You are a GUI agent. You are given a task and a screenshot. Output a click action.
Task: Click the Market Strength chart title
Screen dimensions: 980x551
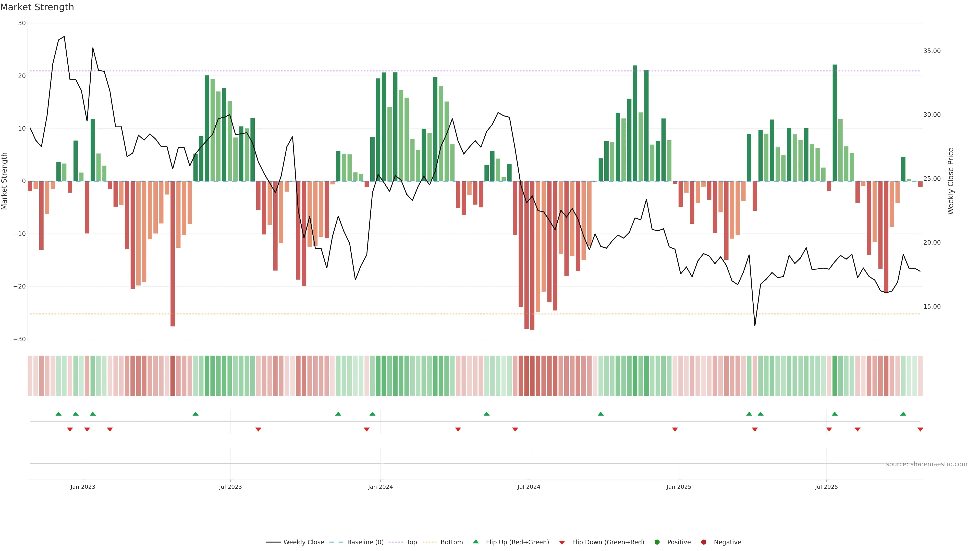(37, 7)
